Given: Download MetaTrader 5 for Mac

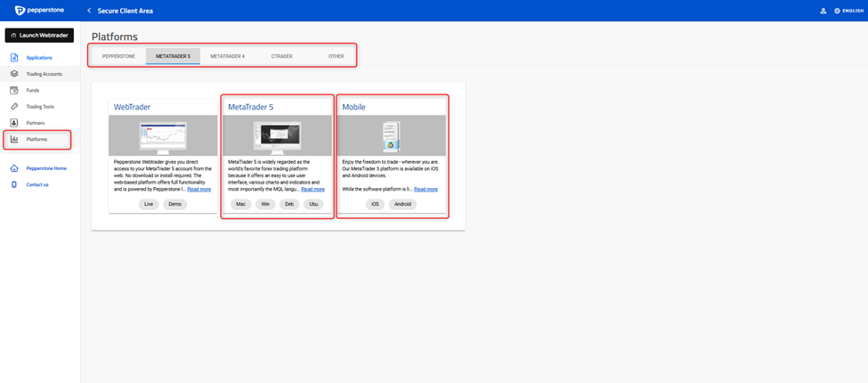Looking at the screenshot, I should pyautogui.click(x=240, y=204).
